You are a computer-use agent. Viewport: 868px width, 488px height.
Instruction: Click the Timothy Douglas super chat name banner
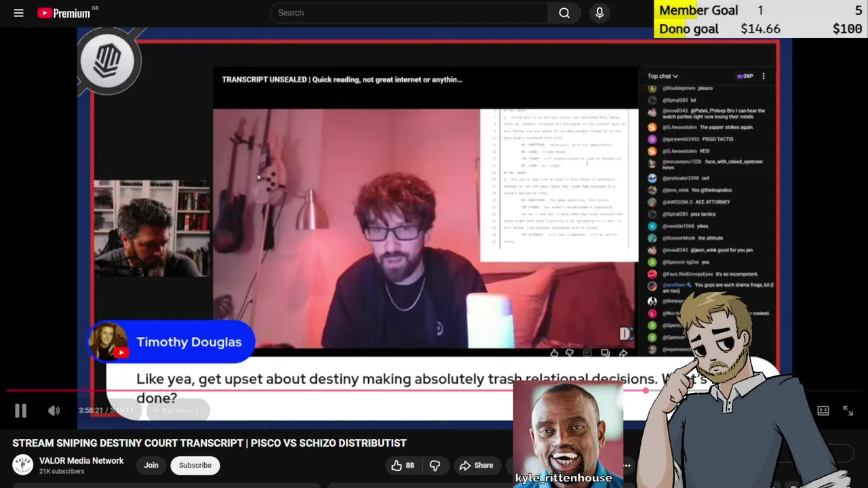172,342
